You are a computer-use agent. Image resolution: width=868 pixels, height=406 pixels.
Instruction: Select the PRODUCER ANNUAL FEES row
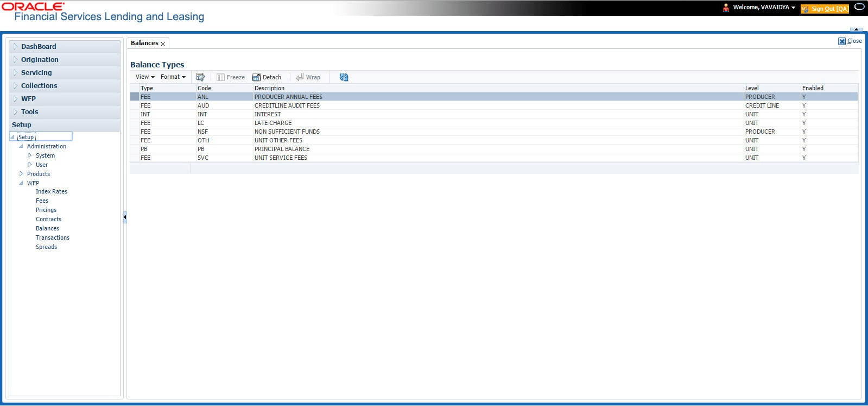pos(494,97)
